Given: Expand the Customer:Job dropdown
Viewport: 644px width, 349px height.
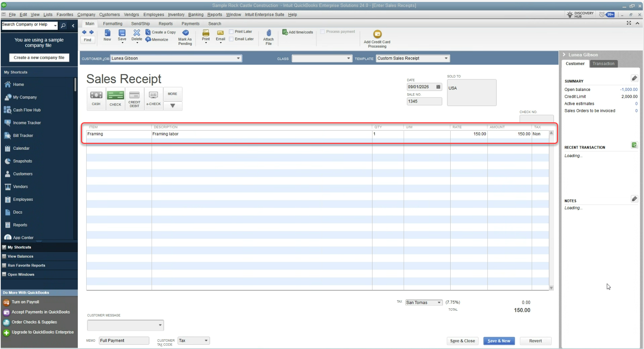Looking at the screenshot, I should point(238,58).
